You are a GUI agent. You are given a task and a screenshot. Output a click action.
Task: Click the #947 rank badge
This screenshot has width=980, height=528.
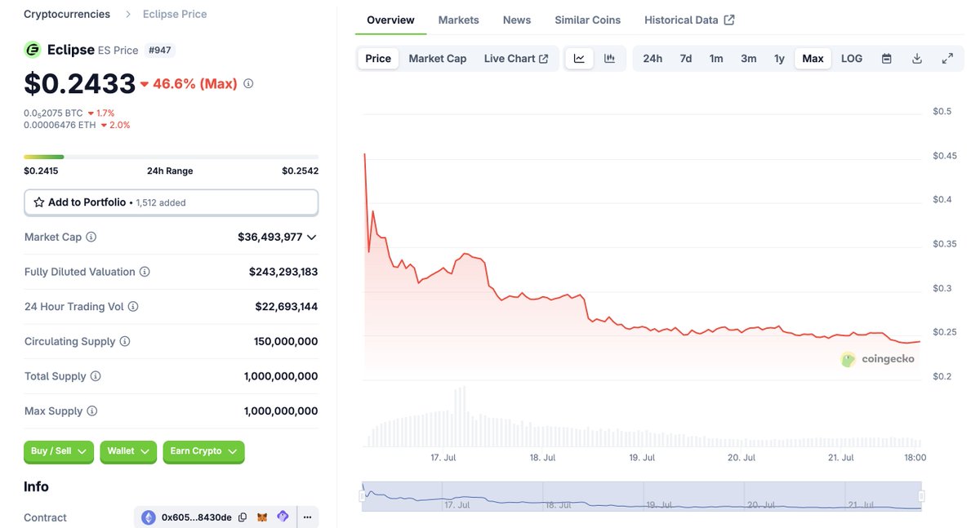[x=160, y=51]
